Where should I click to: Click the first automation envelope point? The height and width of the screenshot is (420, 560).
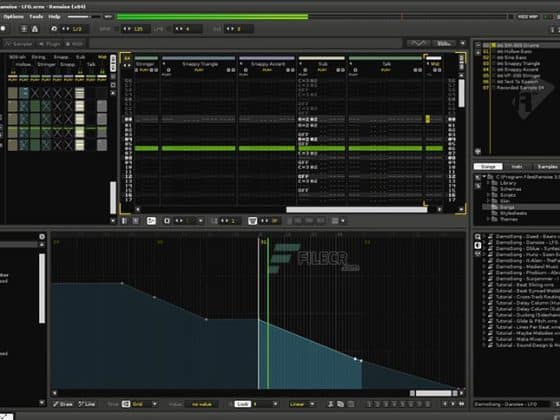pyautogui.click(x=122, y=284)
